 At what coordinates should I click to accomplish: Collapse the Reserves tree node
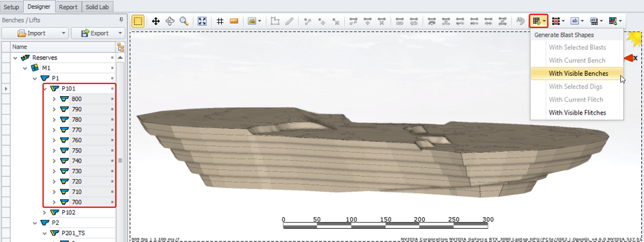coord(15,58)
